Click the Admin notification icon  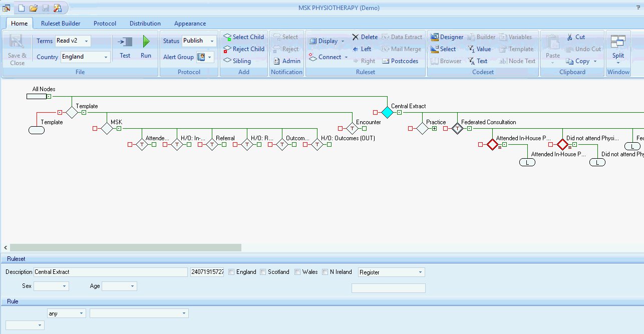pyautogui.click(x=276, y=61)
